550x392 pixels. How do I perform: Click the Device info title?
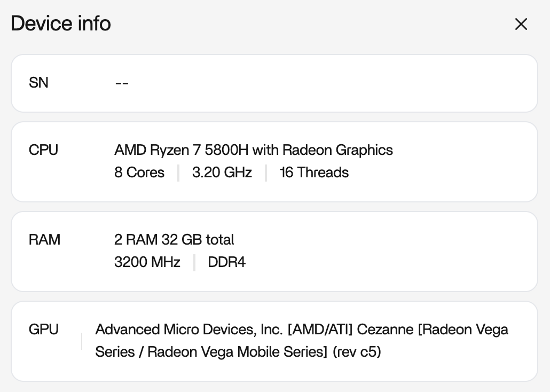pyautogui.click(x=61, y=23)
